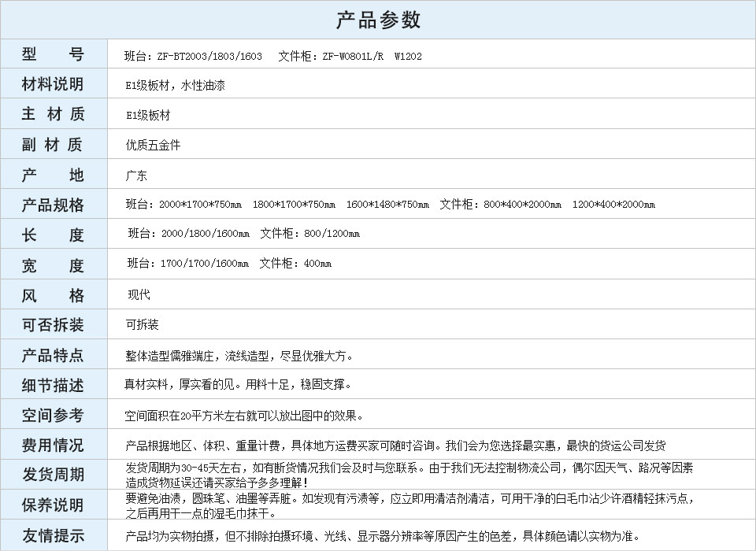This screenshot has width=756, height=551.
Task: Click the length value 2000/1800/1600mm
Action: coord(206,234)
